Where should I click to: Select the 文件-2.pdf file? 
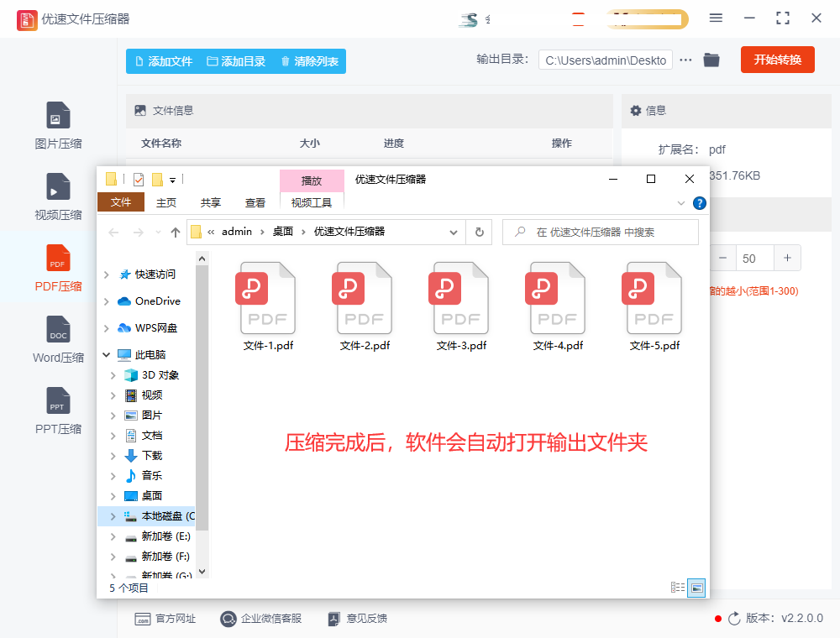click(365, 306)
